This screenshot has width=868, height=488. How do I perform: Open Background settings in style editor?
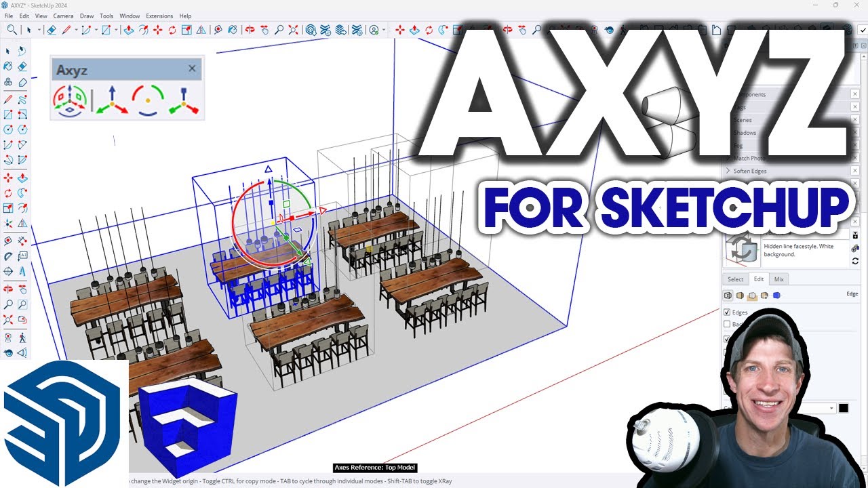click(752, 296)
